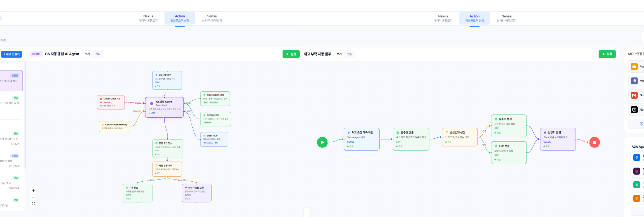Switch 재고 부족 자동 발주 to 보기 mode
The width and height of the screenshot is (644, 217).
pos(339,54)
